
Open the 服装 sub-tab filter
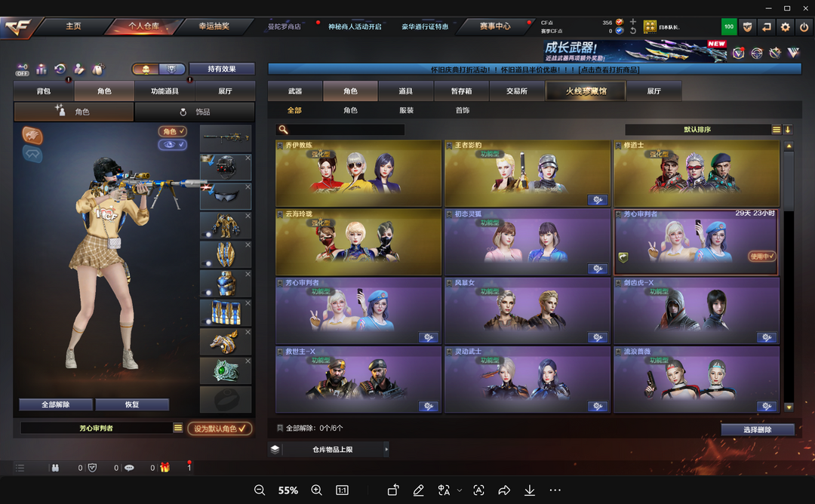(406, 110)
